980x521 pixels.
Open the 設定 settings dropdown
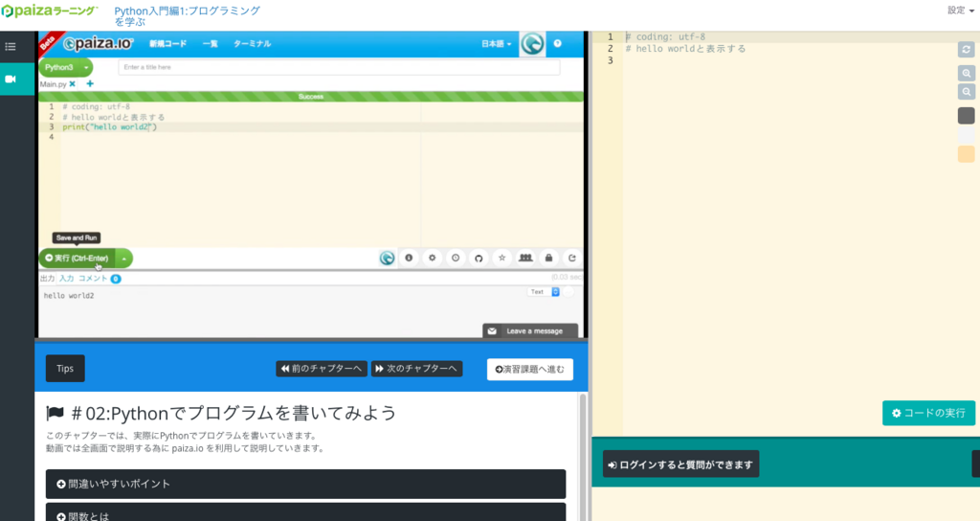[960, 10]
